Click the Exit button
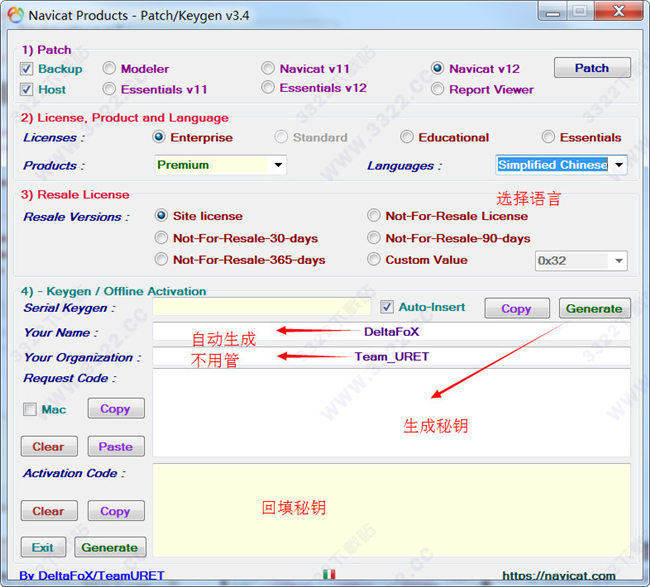 (x=43, y=547)
